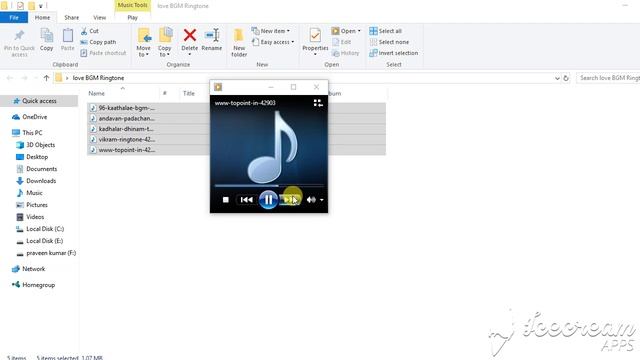Screen dimensions: 640x360
Task: Click the Paste ribbon icon
Action: pyautogui.click(x=68, y=40)
